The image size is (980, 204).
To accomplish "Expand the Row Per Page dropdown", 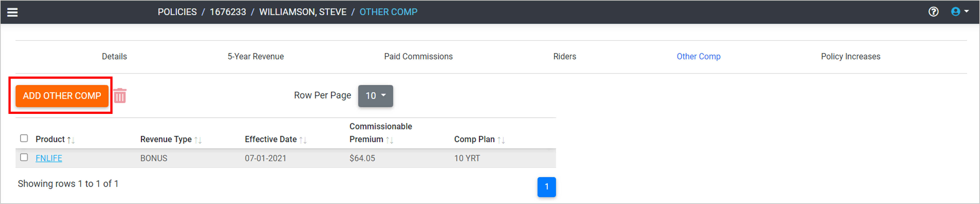I will tap(375, 96).
